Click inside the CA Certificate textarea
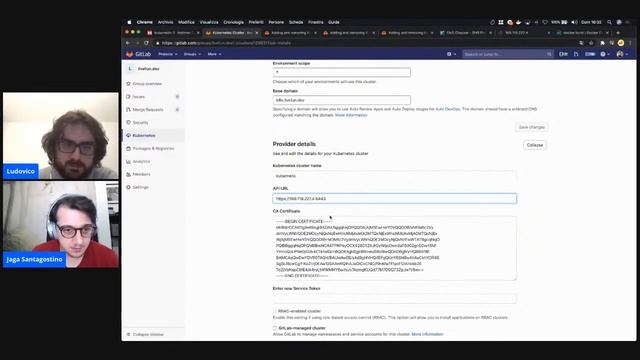 tap(395, 249)
